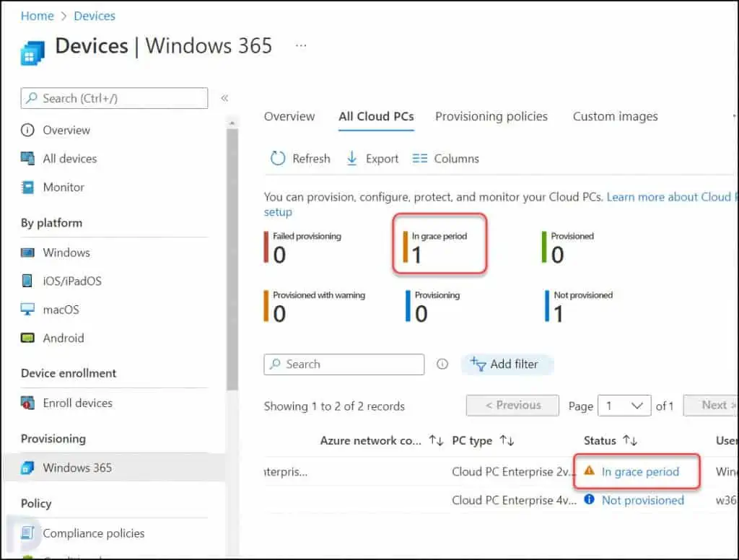Click the Android platform icon
This screenshot has width=739, height=560.
click(x=27, y=338)
